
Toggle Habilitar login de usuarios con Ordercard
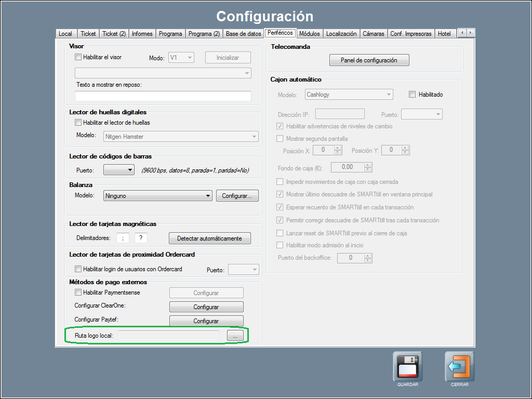[x=78, y=269]
